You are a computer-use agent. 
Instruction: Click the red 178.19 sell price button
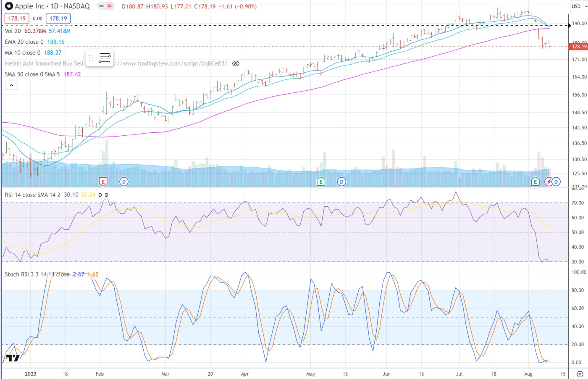point(17,18)
